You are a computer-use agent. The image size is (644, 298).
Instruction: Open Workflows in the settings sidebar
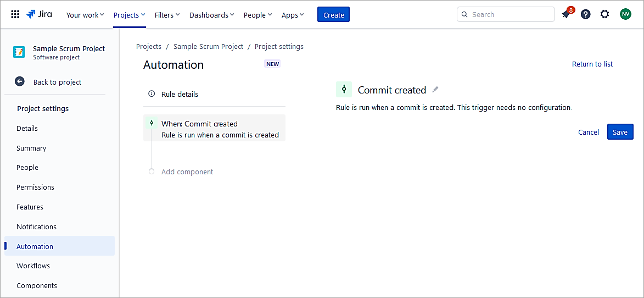click(x=33, y=266)
